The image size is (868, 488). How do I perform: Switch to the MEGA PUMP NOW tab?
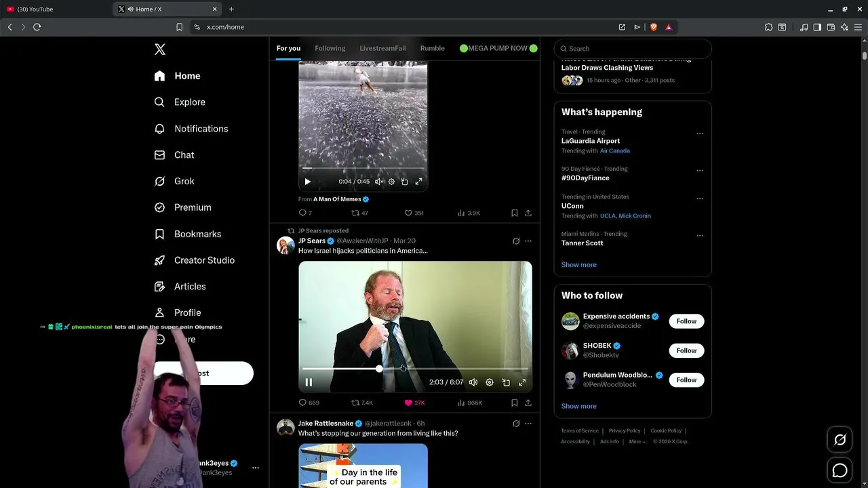click(x=498, y=48)
